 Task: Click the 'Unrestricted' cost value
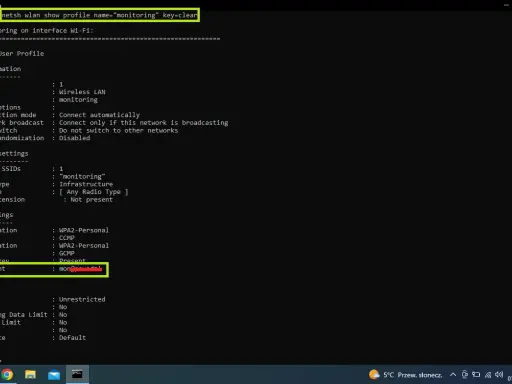82,299
